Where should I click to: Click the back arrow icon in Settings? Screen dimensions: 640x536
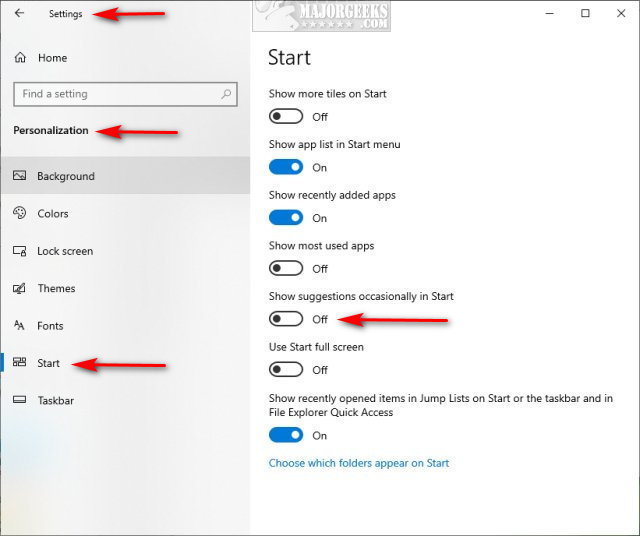coord(19,13)
